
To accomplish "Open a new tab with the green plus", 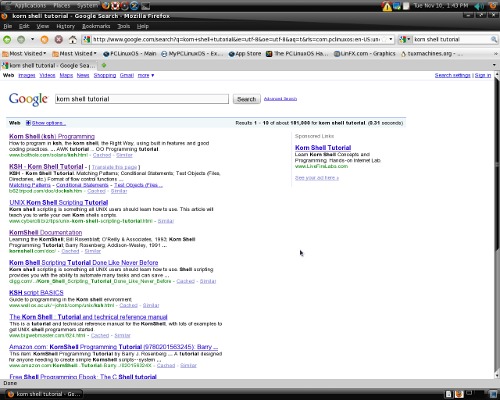I will point(104,65).
